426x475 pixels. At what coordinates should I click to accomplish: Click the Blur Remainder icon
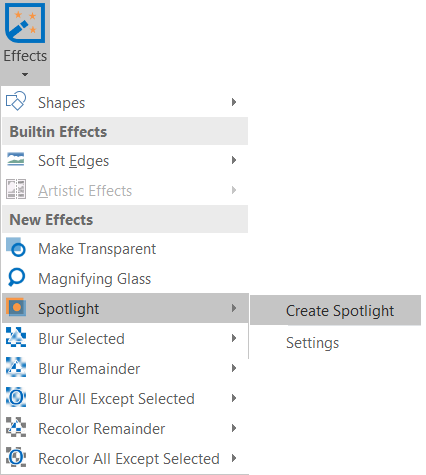pos(16,367)
